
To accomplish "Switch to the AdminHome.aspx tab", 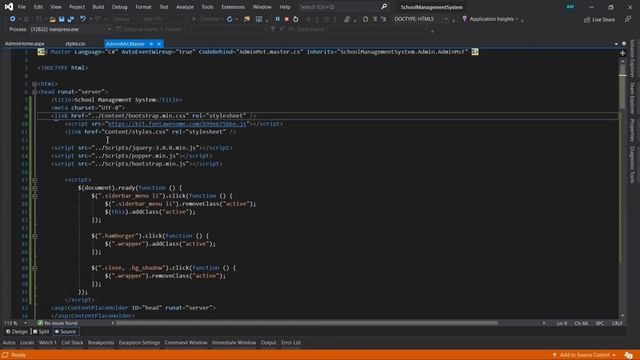I will (24, 44).
